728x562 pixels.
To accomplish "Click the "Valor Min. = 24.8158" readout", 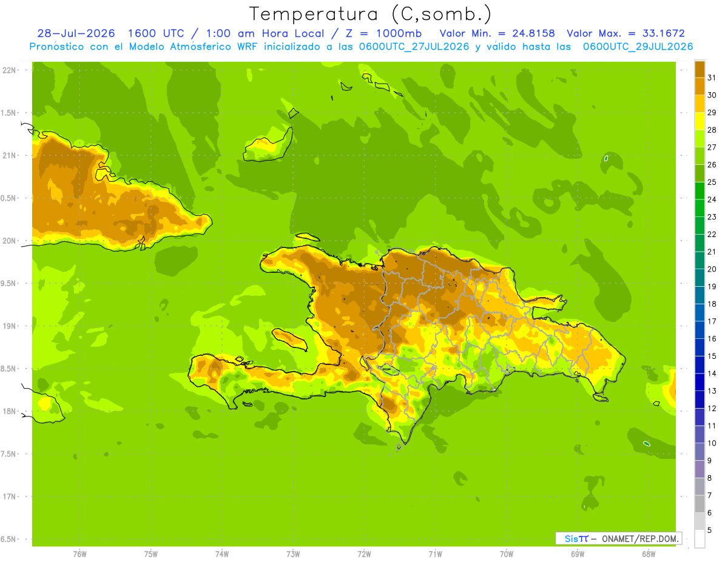I will coord(497,33).
